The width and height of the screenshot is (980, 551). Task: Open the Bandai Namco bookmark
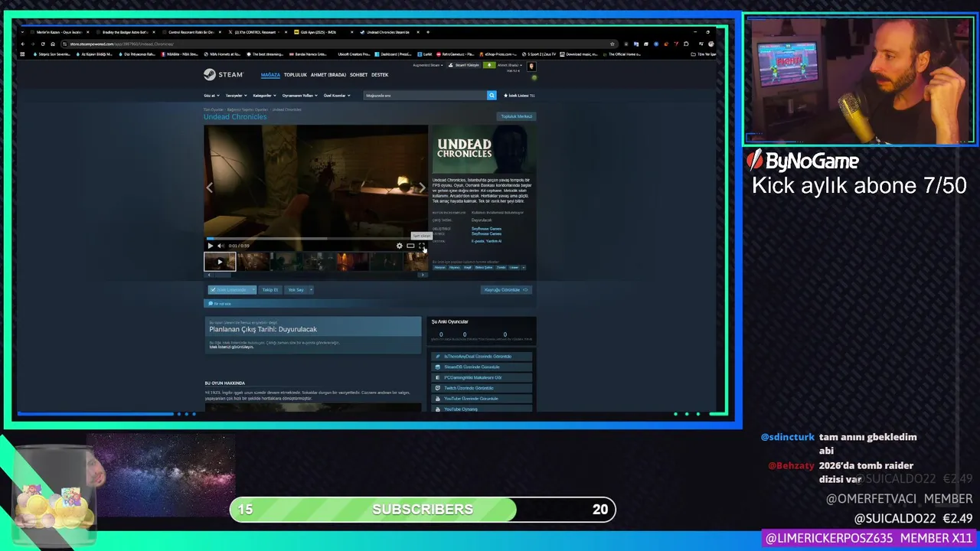(x=308, y=54)
